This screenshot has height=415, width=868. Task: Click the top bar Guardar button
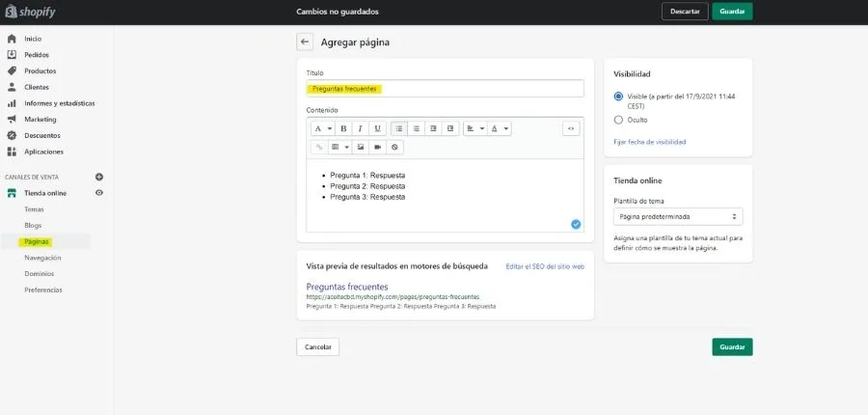pos(732,12)
